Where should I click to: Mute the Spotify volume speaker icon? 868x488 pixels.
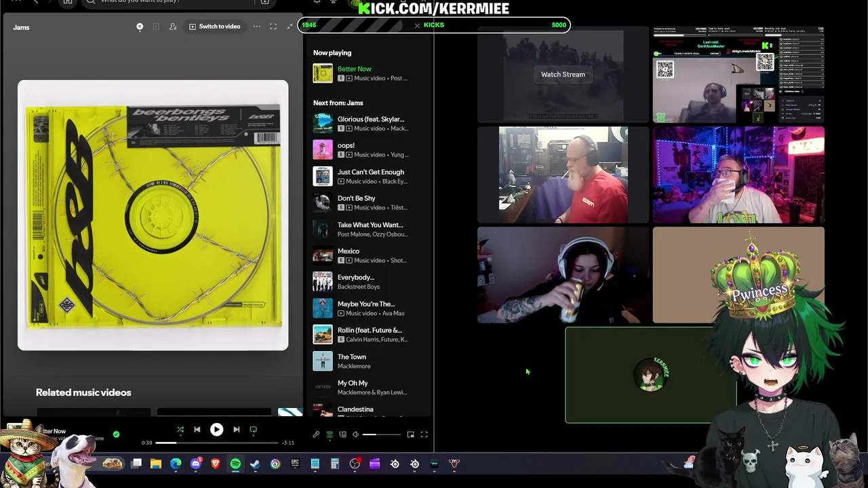(x=355, y=434)
